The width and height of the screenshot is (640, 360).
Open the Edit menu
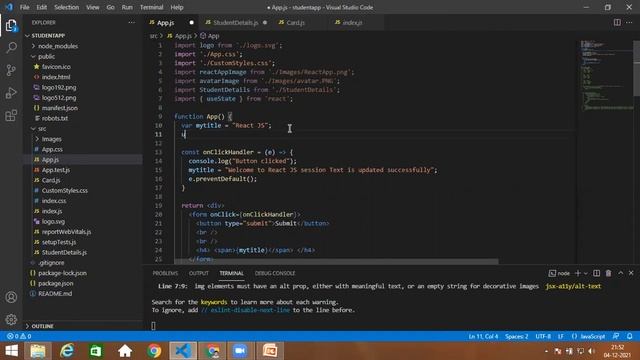coord(42,7)
